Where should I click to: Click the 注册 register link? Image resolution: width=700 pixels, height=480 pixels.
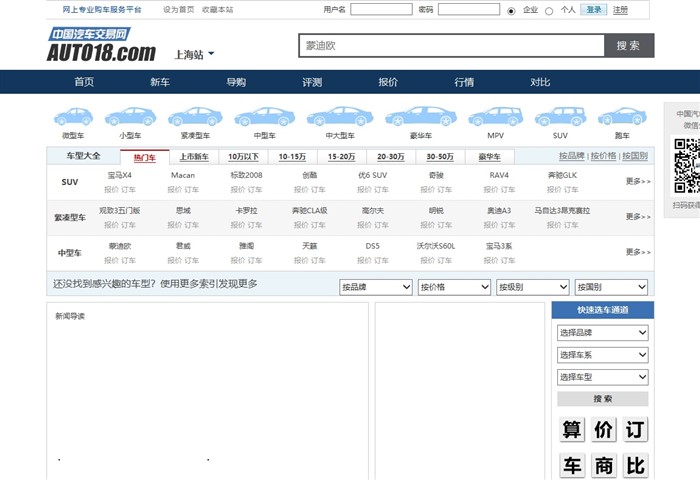[620, 10]
